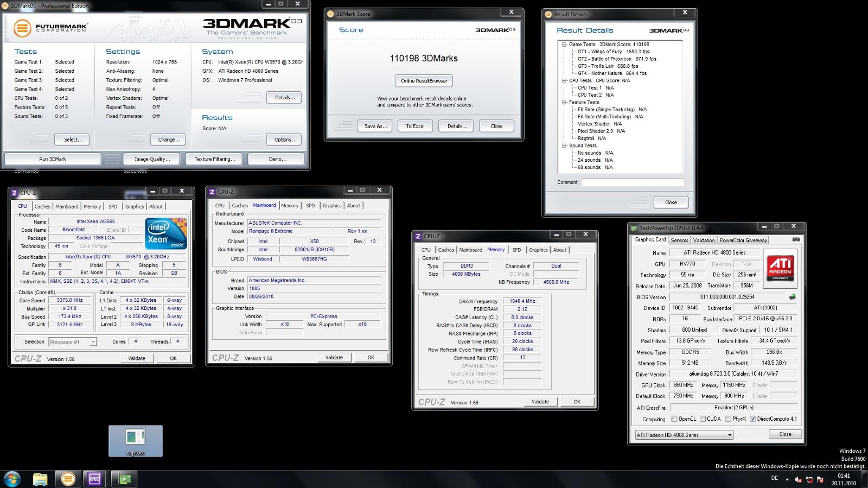Switch to Caches tab in CPU-Z CPU window

pos(42,206)
